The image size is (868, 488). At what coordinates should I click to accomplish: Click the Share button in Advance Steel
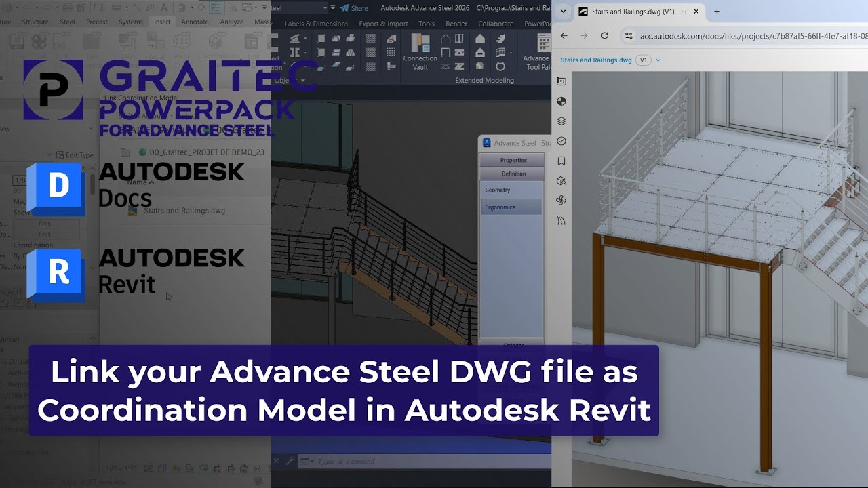354,8
